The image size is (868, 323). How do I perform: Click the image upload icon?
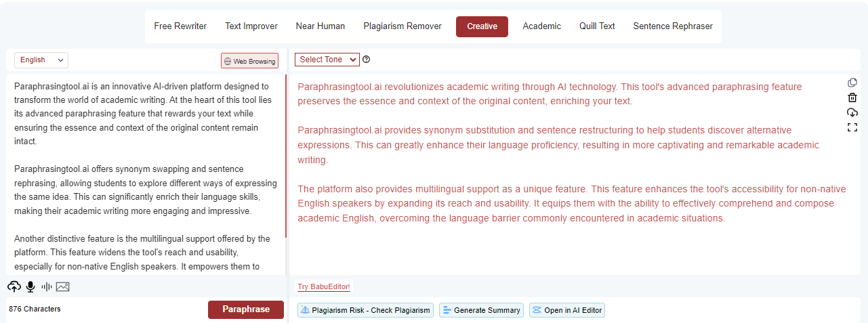pos(63,286)
